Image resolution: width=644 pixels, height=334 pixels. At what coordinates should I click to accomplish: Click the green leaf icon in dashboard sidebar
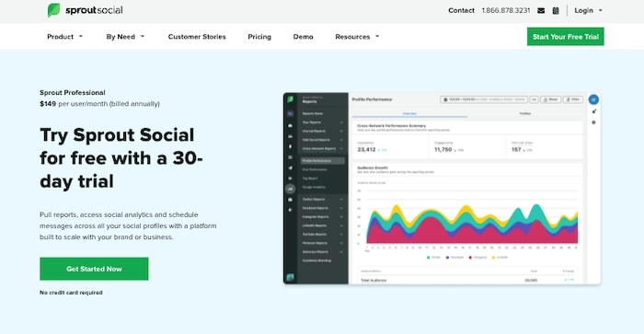[291, 99]
